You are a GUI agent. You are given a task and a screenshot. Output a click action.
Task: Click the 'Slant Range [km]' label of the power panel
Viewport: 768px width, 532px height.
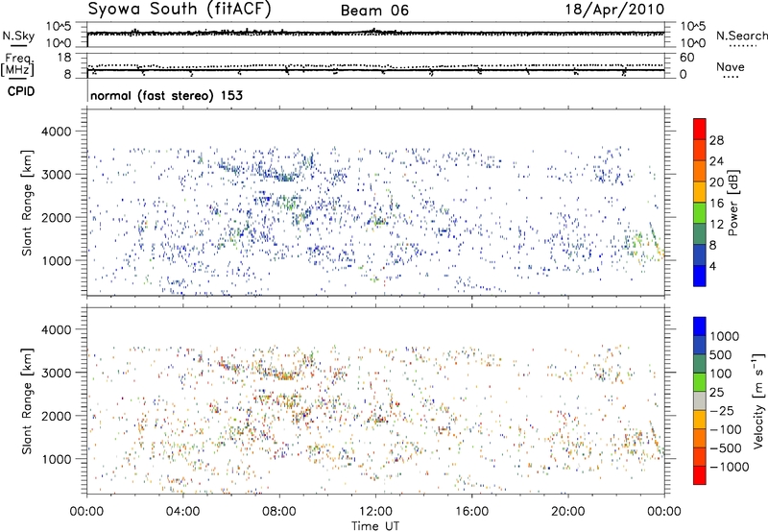[27, 203]
